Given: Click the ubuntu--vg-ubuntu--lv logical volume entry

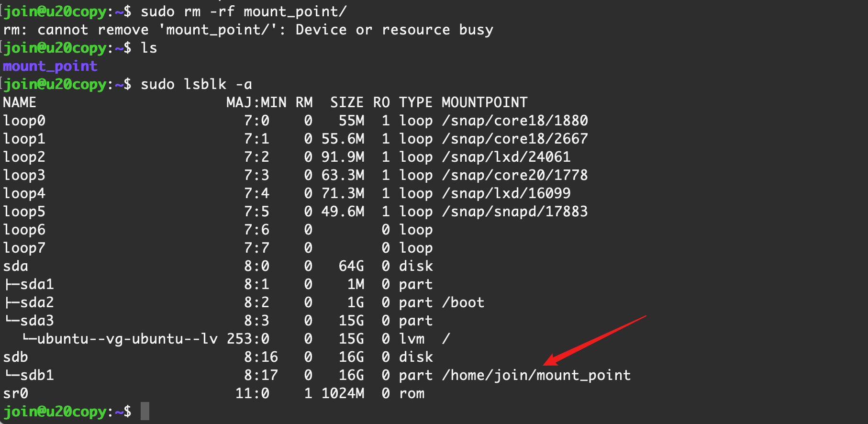Looking at the screenshot, I should [x=127, y=339].
